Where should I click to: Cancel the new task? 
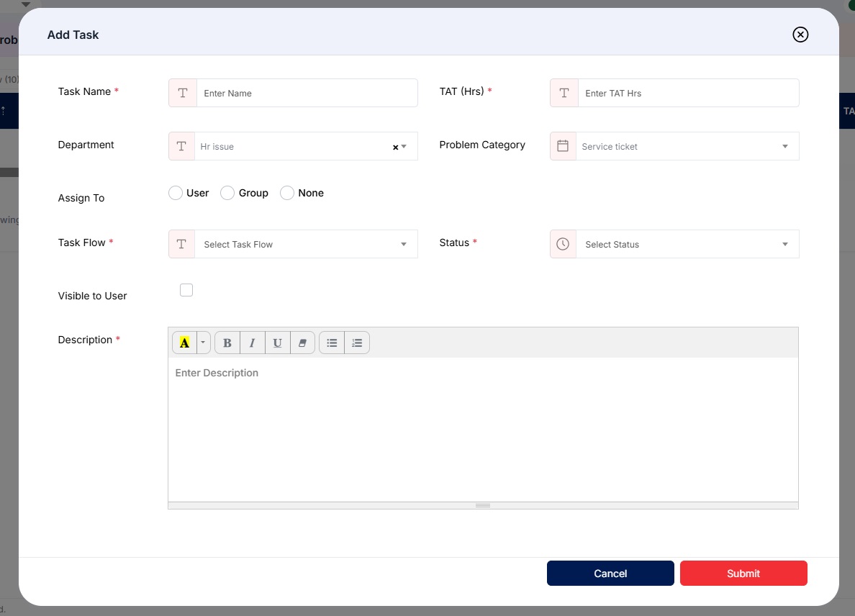(610, 573)
